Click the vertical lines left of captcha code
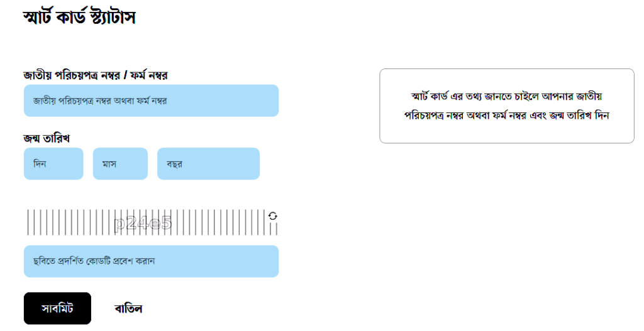 click(69, 222)
